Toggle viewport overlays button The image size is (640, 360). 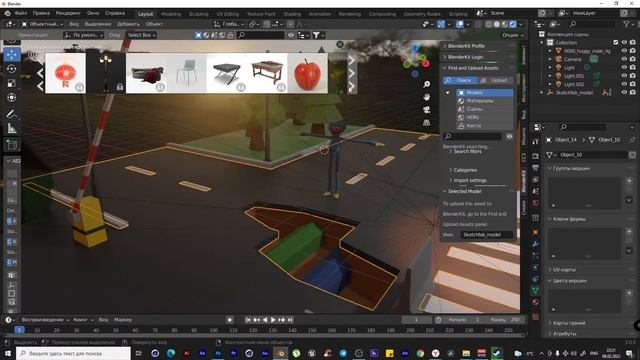(460, 24)
